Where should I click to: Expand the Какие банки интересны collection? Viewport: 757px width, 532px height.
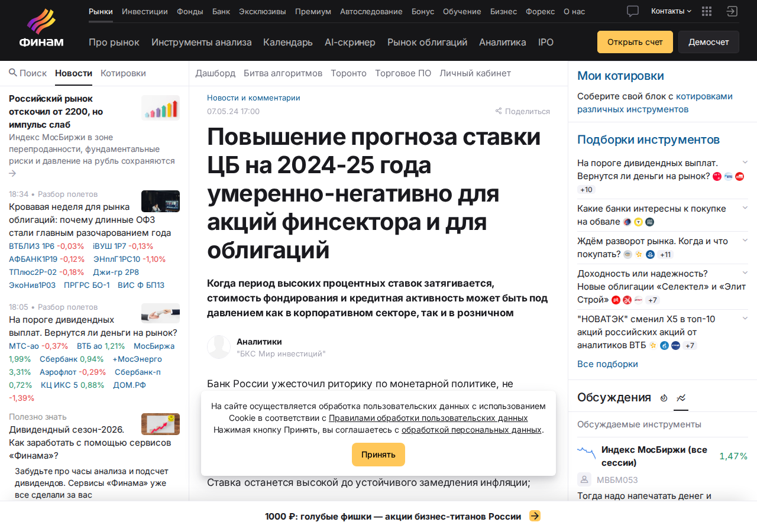(745, 207)
